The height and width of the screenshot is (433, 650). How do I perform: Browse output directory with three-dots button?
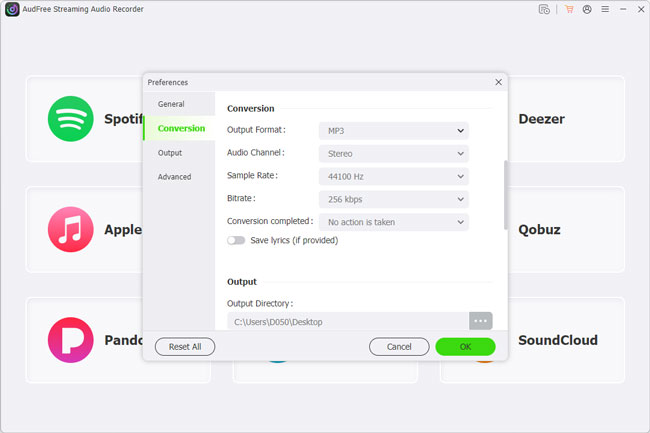(x=481, y=321)
